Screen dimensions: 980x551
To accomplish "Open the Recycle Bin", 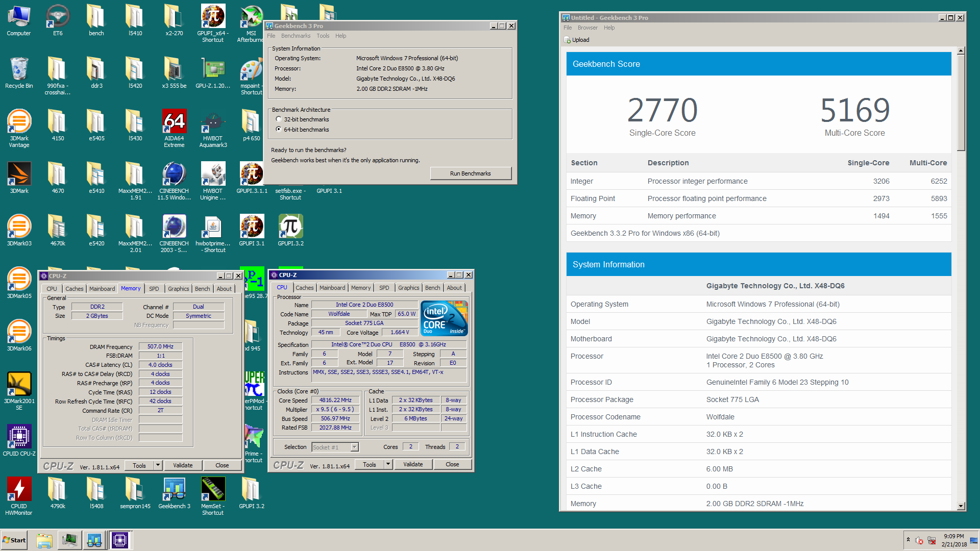I will coord(19,73).
